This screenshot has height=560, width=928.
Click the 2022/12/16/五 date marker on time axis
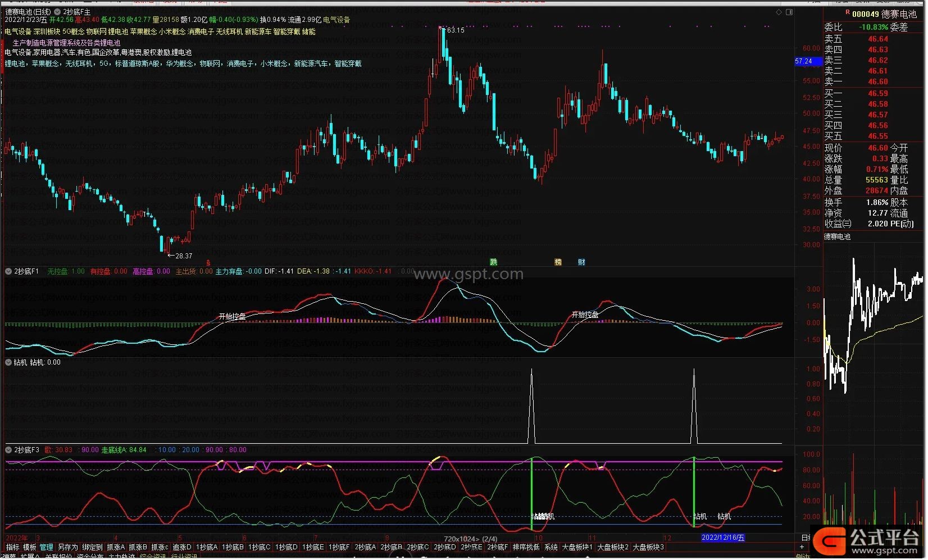(x=724, y=538)
